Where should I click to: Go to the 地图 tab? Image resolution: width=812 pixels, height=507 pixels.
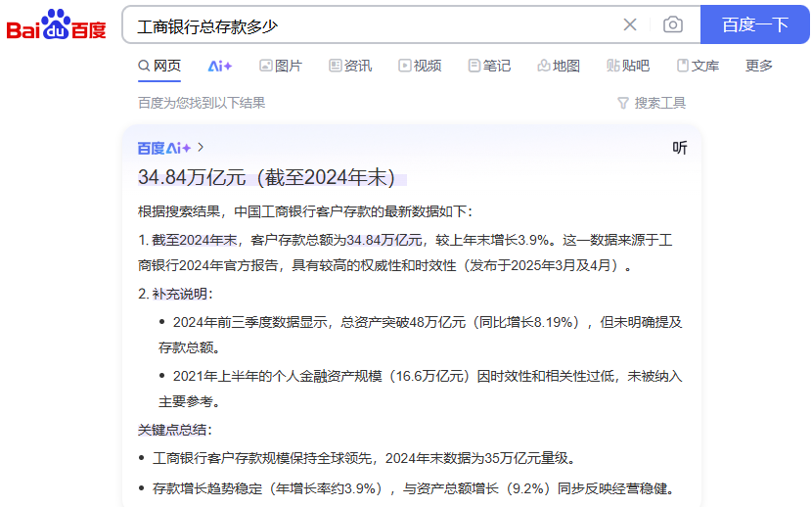coord(559,66)
